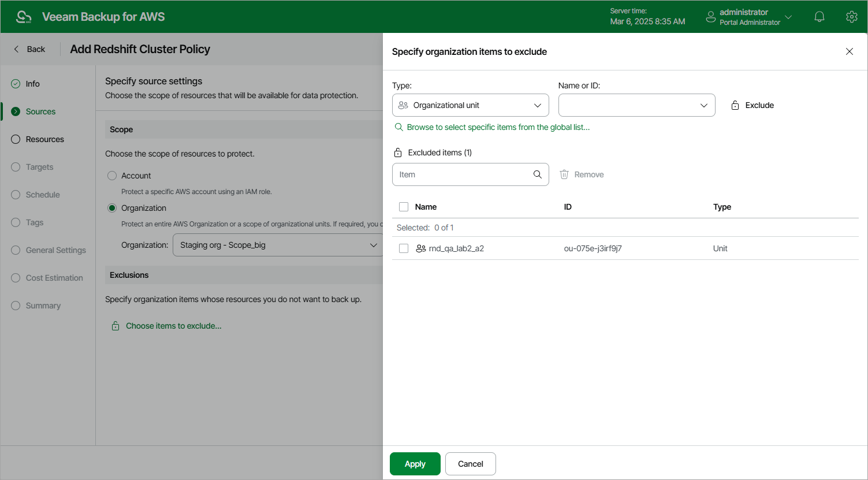Image resolution: width=868 pixels, height=480 pixels.
Task: Click the magnifier icon in Item search
Action: pos(537,174)
